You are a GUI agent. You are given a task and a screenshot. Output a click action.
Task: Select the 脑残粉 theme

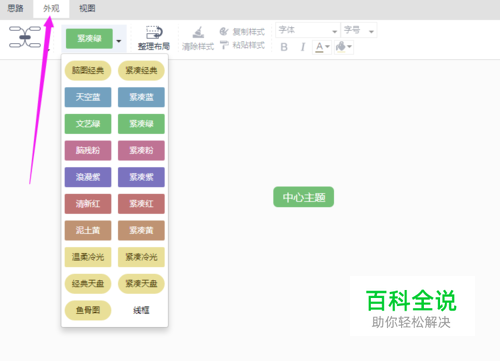coord(88,151)
